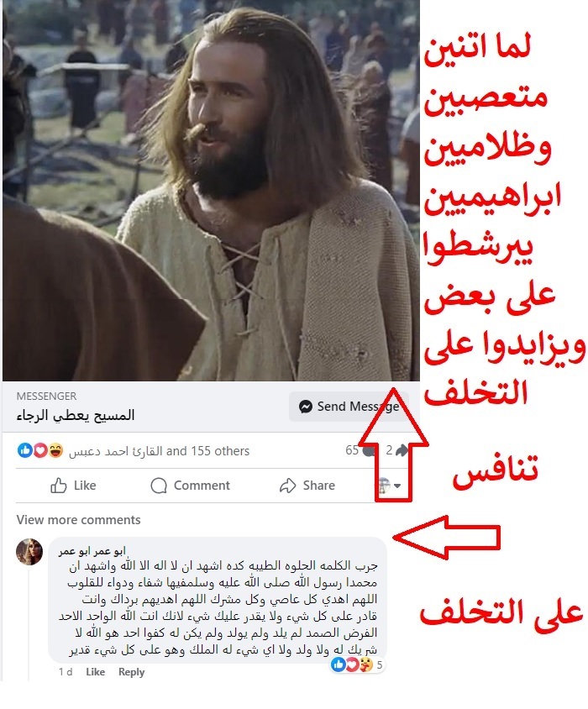Click the commenter's profile picture avatar
This screenshot has width=588, height=709.
click(x=29, y=552)
